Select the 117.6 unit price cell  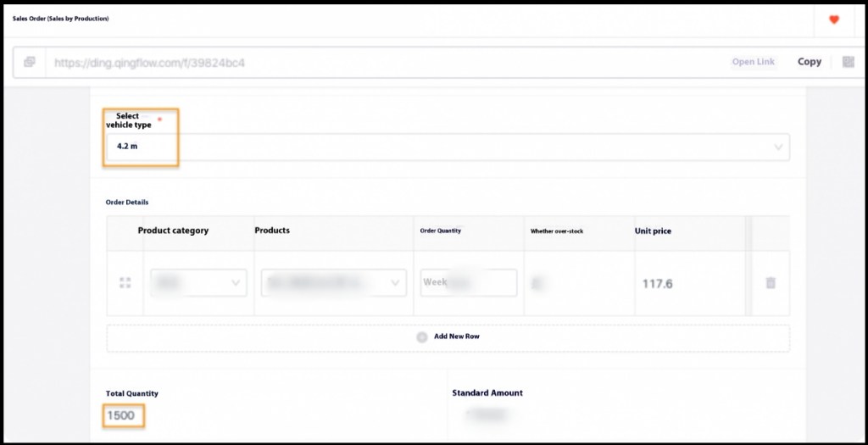[657, 284]
